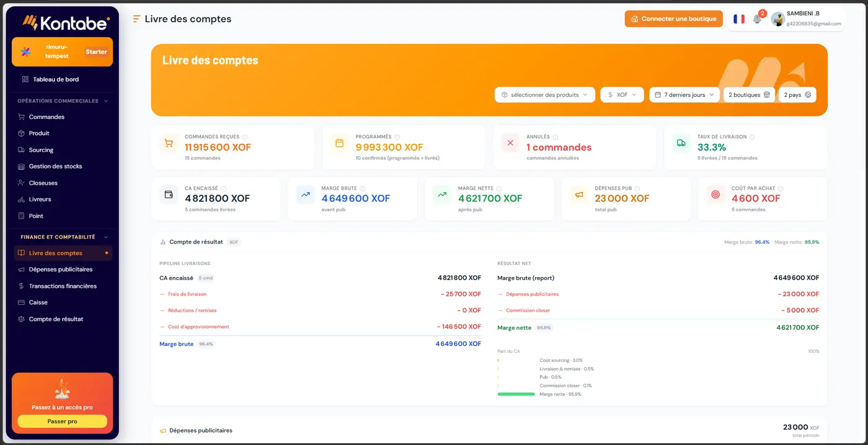Viewport: 868px width, 445px height.
Task: Open the XOF currency dropdown
Action: click(622, 95)
